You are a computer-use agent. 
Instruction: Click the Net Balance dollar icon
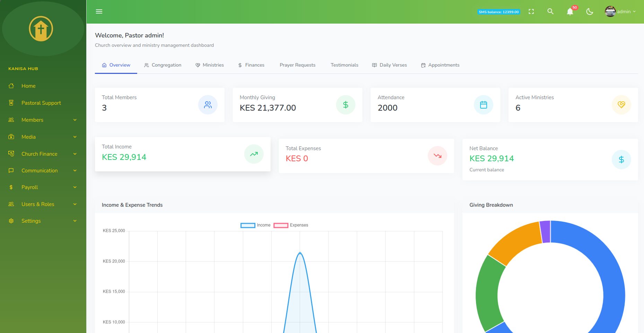(x=621, y=160)
